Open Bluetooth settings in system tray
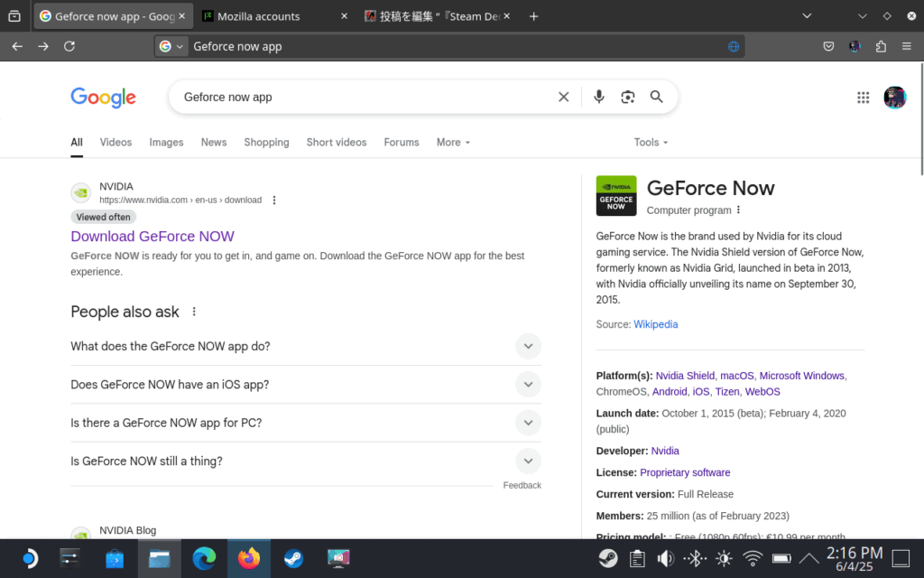The image size is (924, 578). [x=695, y=558]
